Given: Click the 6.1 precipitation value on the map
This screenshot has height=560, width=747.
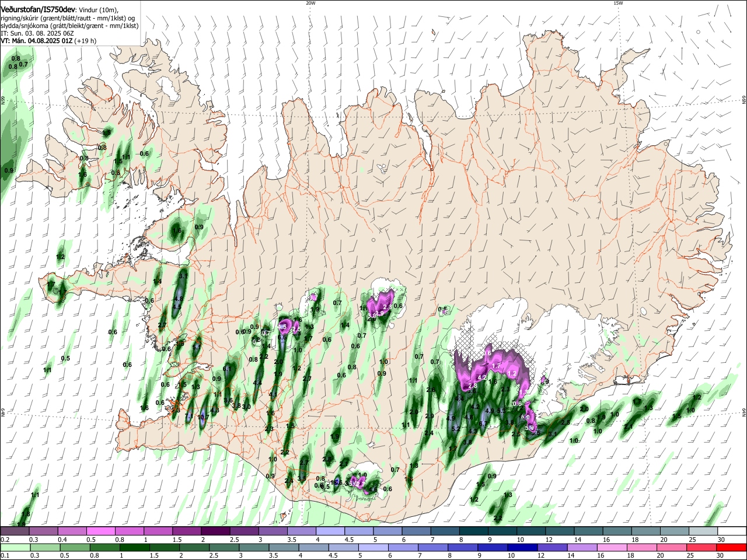Looking at the screenshot, I should 227,369.
